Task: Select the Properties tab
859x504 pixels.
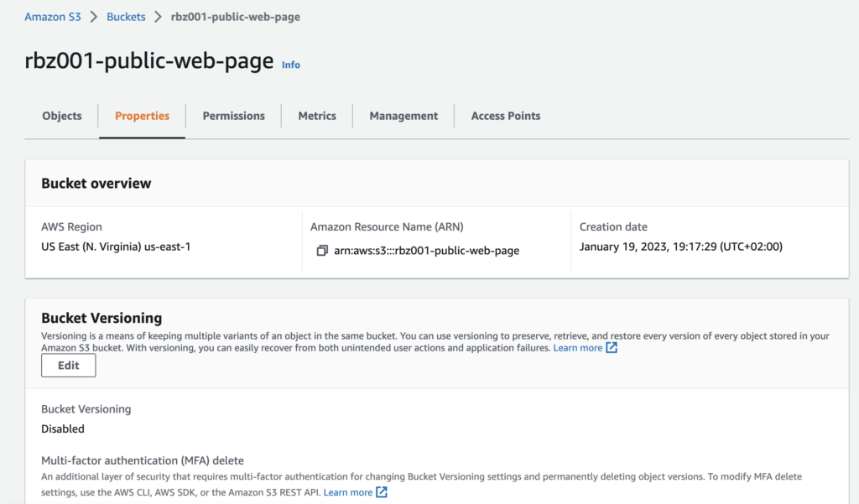Action: pyautogui.click(x=142, y=116)
